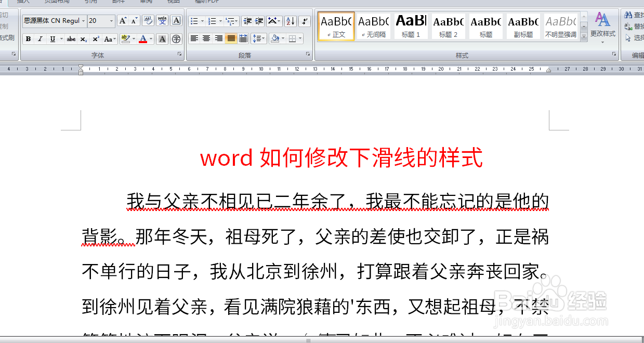
Task: Toggle justified alignment
Action: (231, 38)
